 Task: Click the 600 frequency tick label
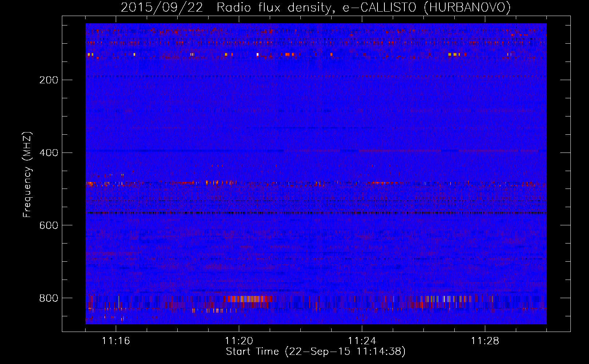tap(49, 225)
